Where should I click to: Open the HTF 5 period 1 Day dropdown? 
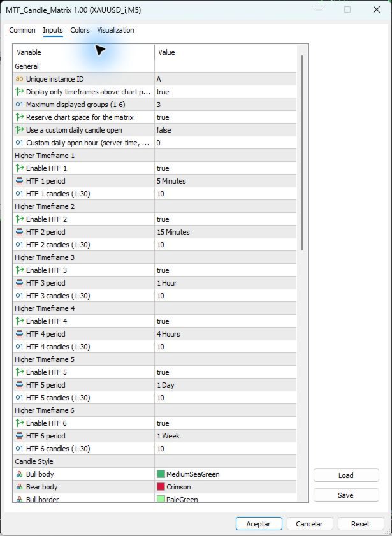pos(226,385)
